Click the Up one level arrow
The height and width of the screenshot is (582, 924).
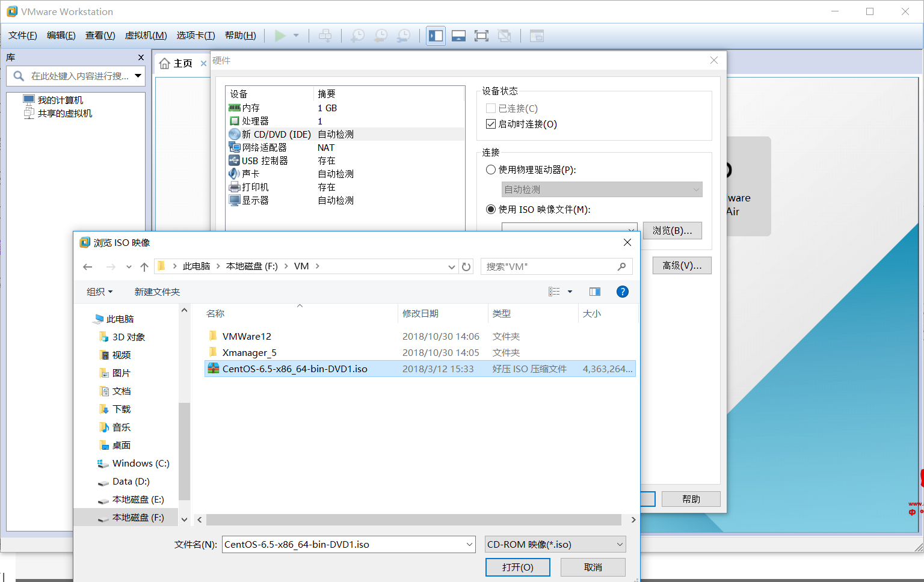pyautogui.click(x=144, y=266)
